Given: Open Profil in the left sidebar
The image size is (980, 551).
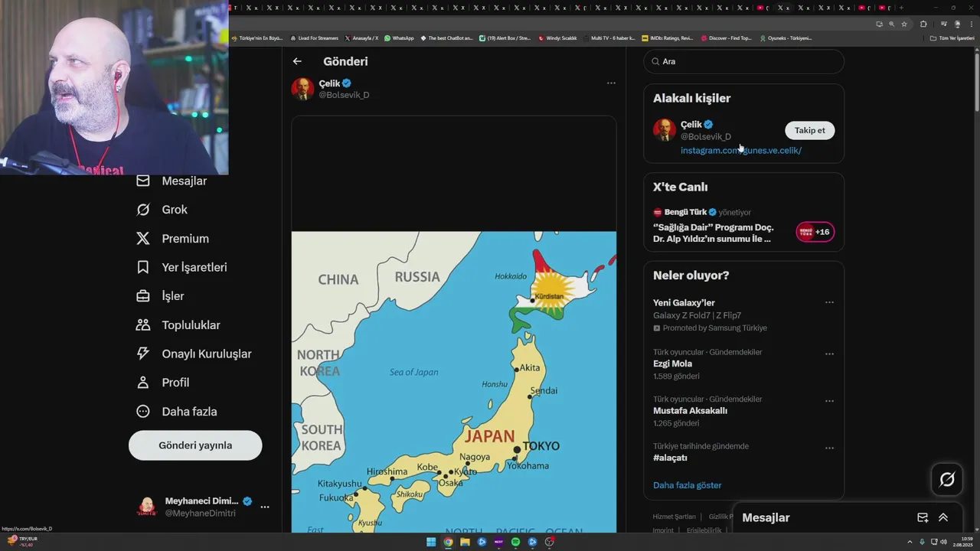Looking at the screenshot, I should click(162, 383).
